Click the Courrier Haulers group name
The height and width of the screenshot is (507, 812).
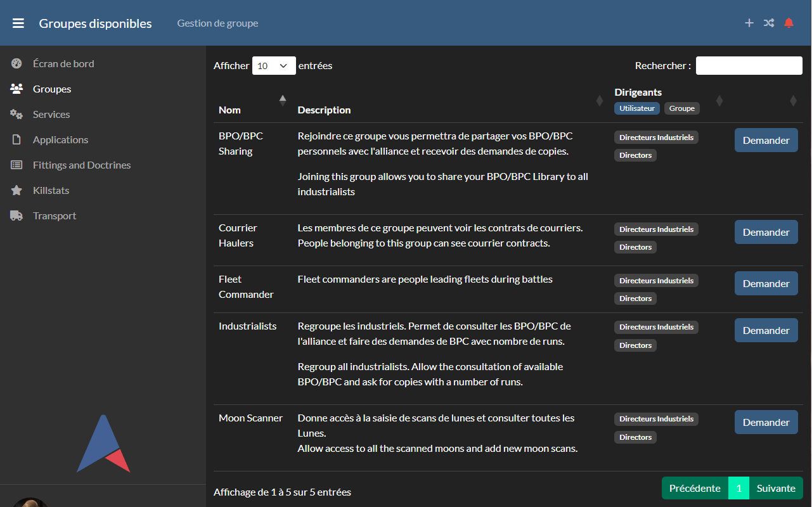click(x=238, y=235)
